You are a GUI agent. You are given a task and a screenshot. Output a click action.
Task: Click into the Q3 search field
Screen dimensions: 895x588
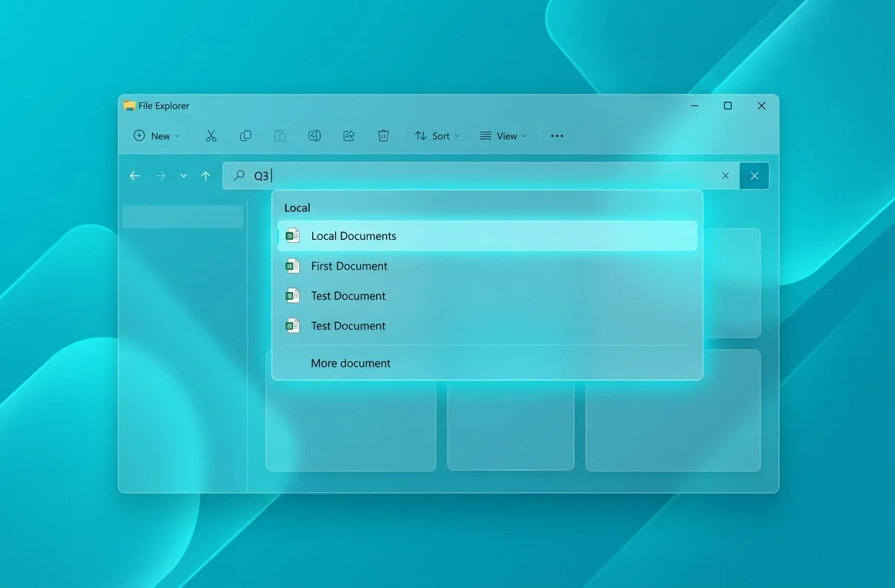[481, 176]
